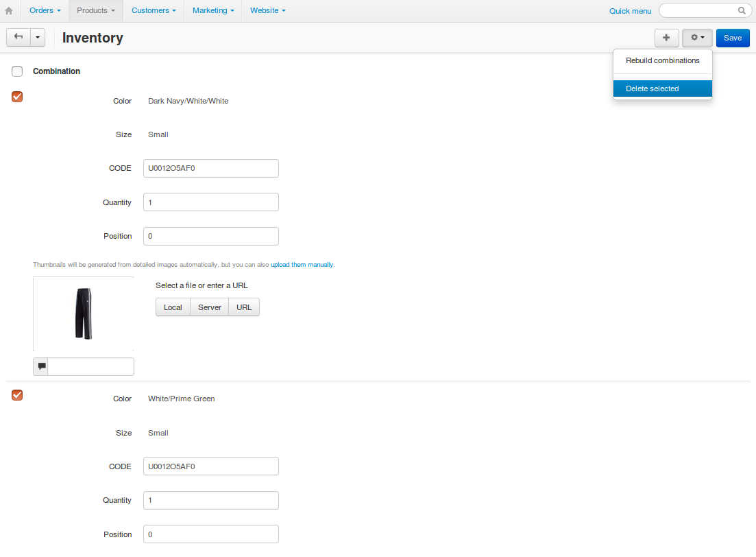
Task: Expand the Website dropdown menu
Action: click(x=267, y=10)
